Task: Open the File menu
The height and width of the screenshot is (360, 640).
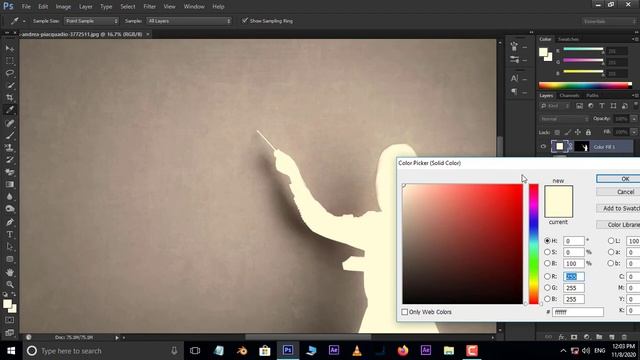Action: [x=26, y=7]
